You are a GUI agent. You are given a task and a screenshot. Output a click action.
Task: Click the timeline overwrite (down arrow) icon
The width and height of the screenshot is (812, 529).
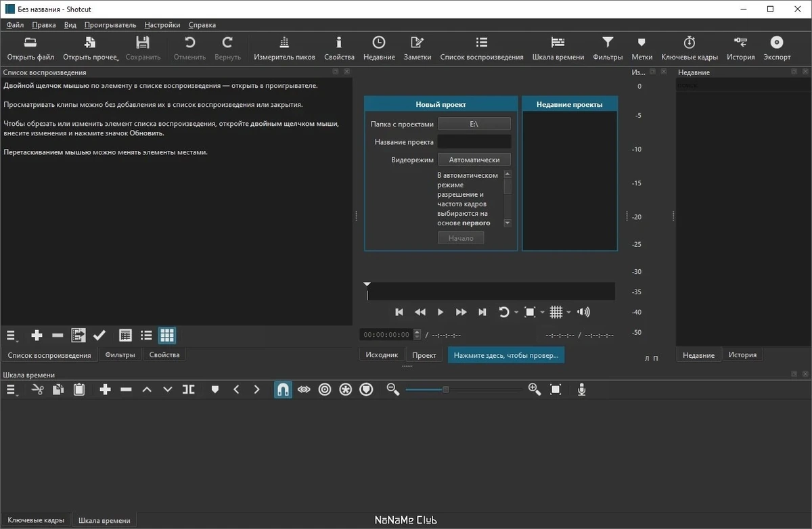coord(168,390)
